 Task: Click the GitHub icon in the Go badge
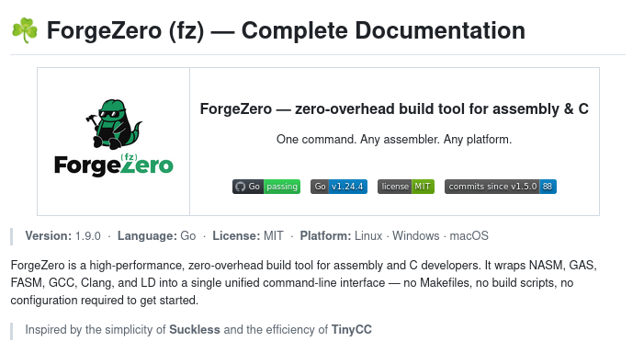pos(241,187)
